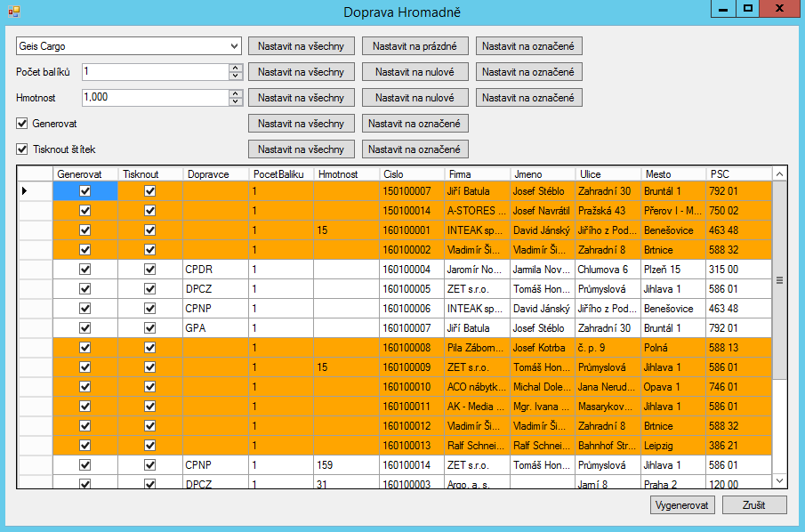The width and height of the screenshot is (805, 532).
Task: Click Nastavit na všechny in Počet balíků row
Action: click(302, 72)
